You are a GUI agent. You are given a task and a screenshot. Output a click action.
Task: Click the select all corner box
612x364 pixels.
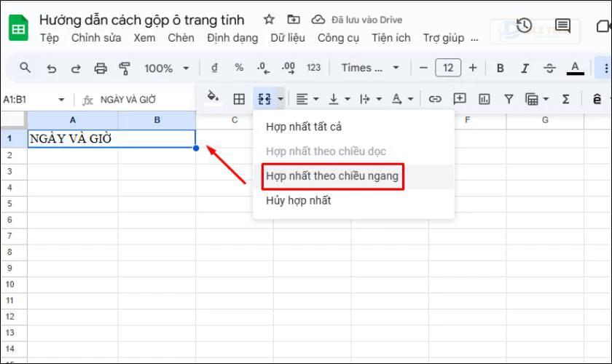13,120
